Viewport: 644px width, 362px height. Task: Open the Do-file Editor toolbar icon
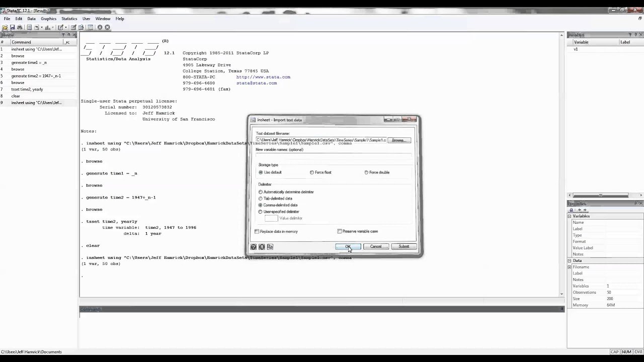click(60, 27)
